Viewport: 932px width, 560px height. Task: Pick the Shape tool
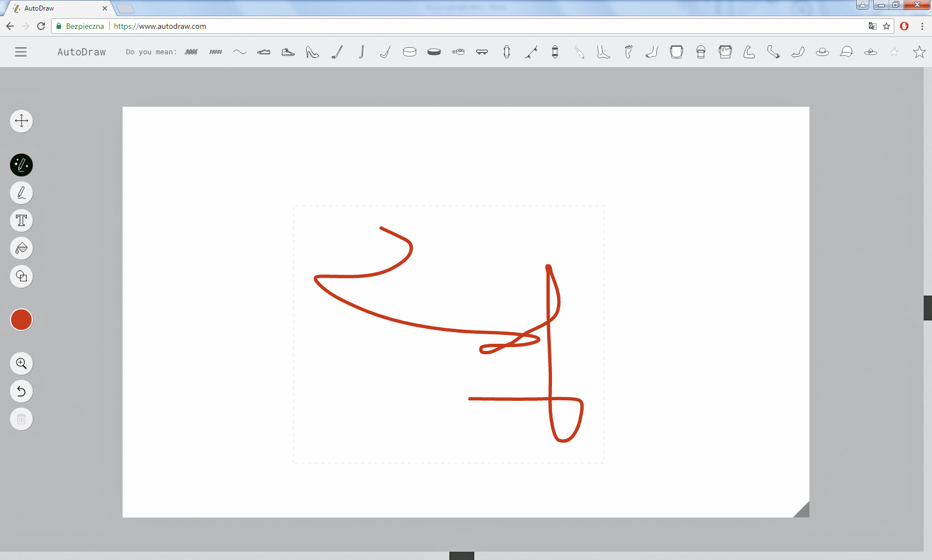click(21, 276)
